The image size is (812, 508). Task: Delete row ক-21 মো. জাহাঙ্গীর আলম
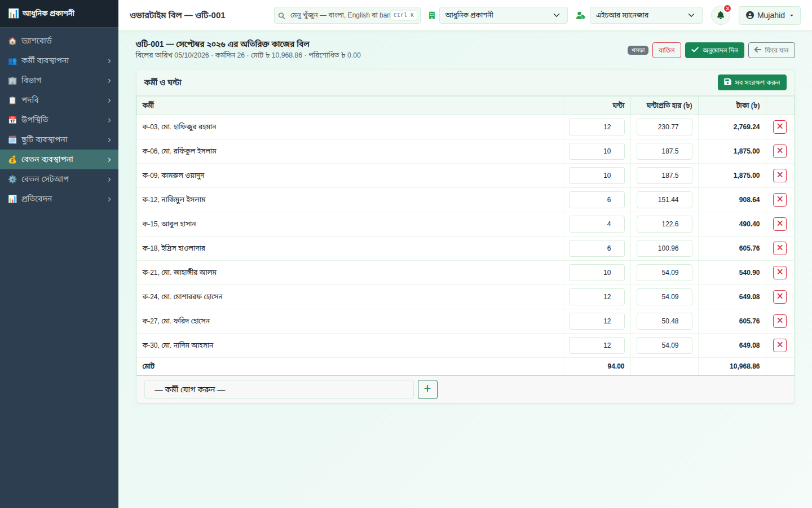pos(780,273)
